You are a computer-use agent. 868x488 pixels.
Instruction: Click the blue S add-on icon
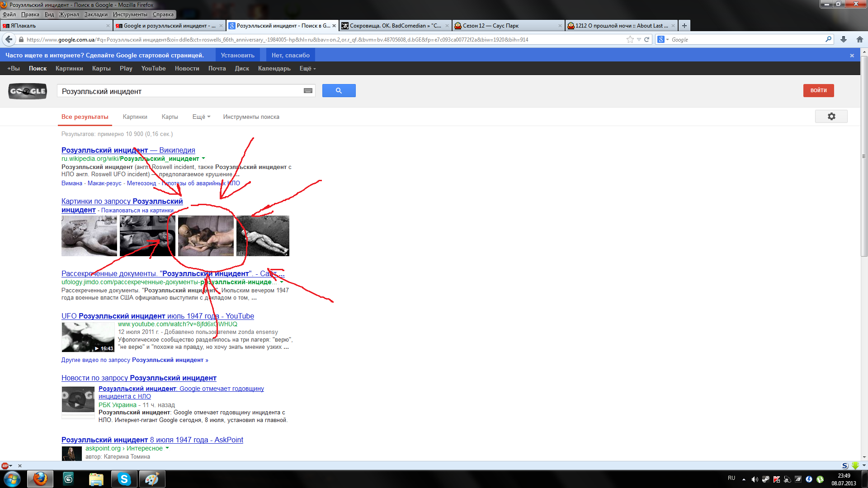tap(845, 466)
